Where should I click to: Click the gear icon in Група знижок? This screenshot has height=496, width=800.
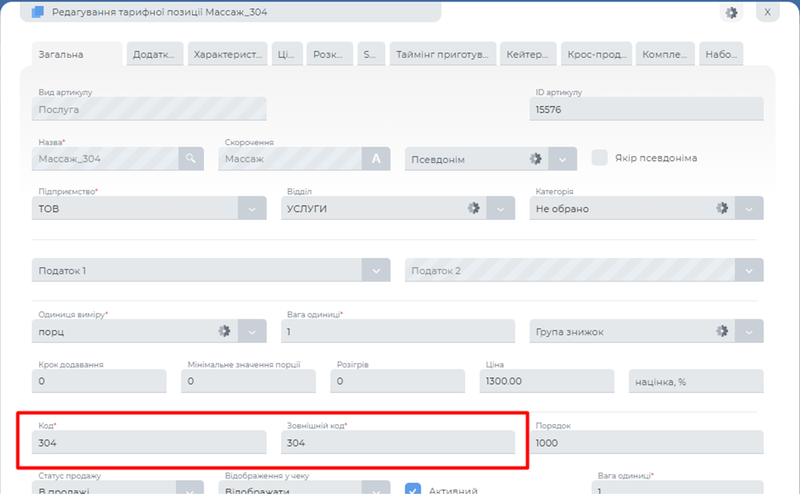coord(722,331)
